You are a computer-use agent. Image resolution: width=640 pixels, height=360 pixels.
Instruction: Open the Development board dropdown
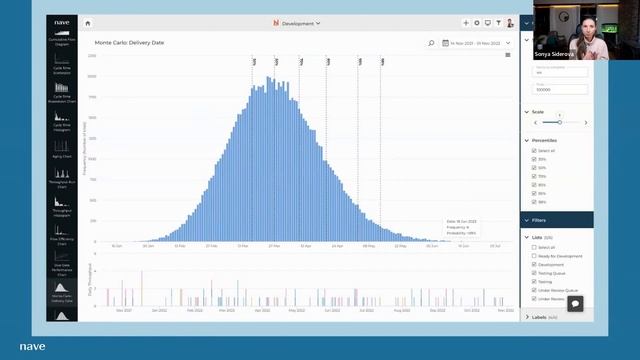tap(297, 23)
